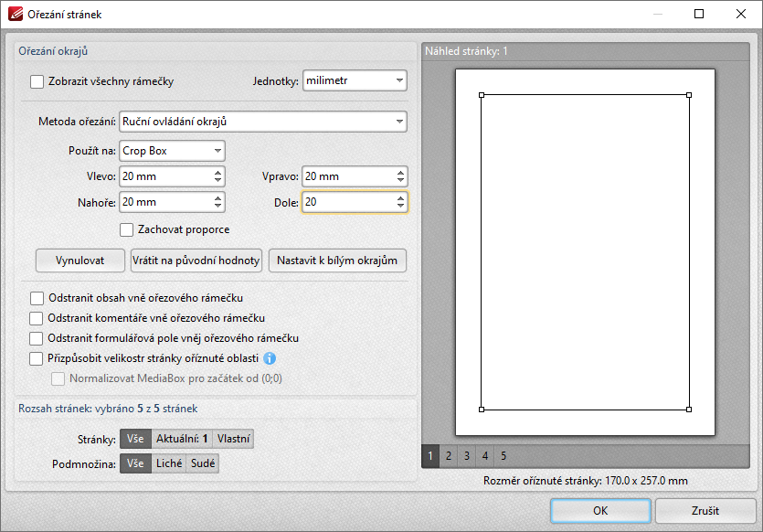Enable Přizpůsobit velikostr stránky oříznuté oblasti

(x=36, y=358)
